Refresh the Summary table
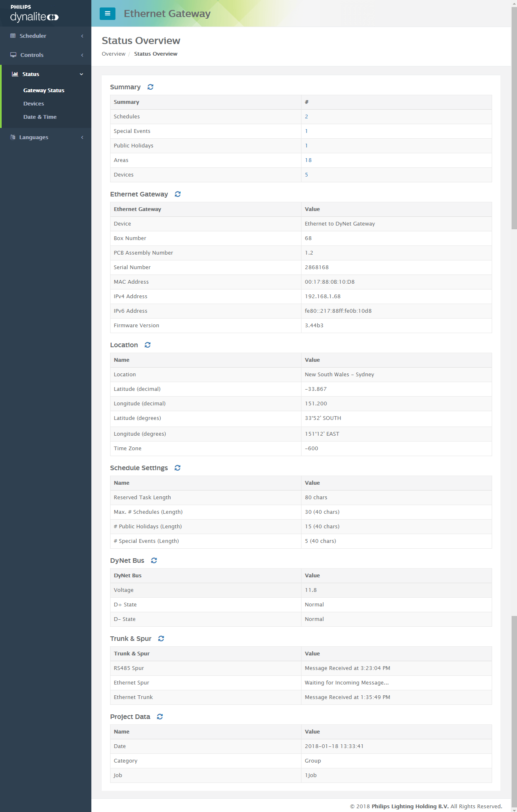Screen dimensions: 517x812 [x=150, y=87]
